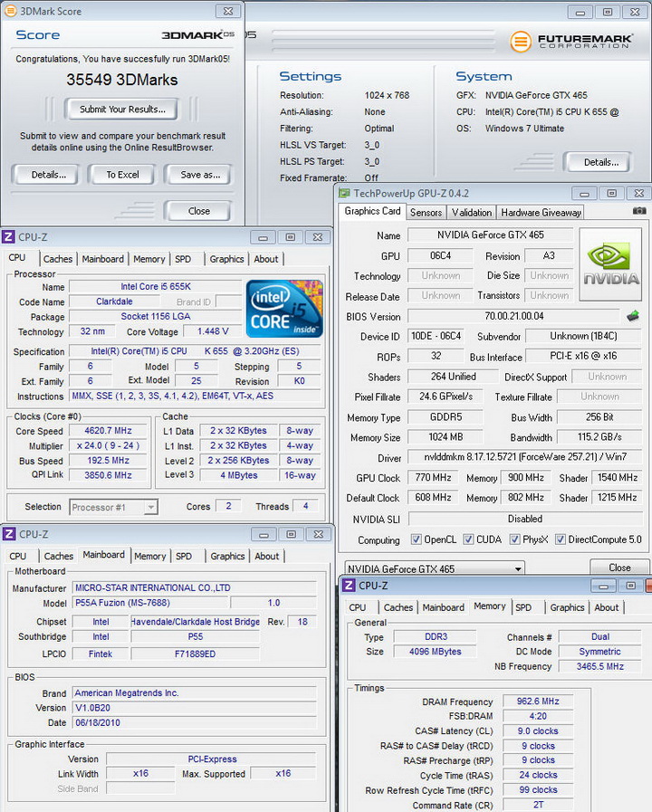Click the Z icon of the Mainboard CPU-Z window
The width and height of the screenshot is (652, 812).
[x=8, y=534]
